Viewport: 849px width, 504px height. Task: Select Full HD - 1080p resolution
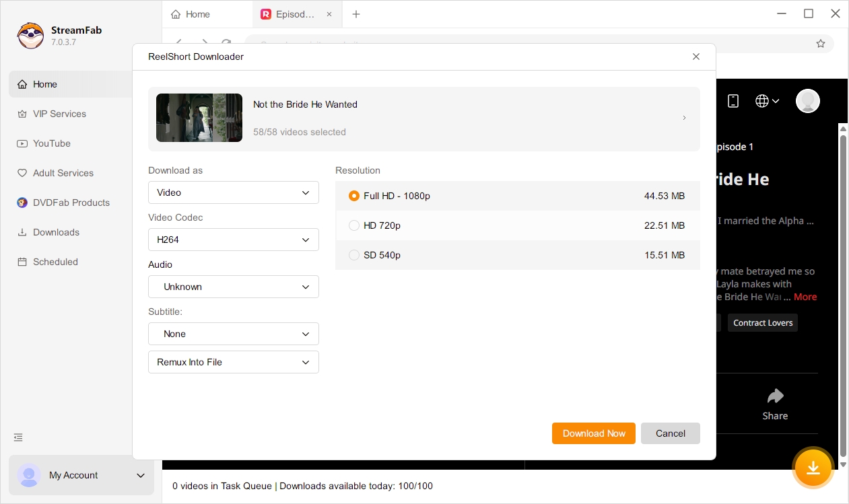pyautogui.click(x=518, y=196)
